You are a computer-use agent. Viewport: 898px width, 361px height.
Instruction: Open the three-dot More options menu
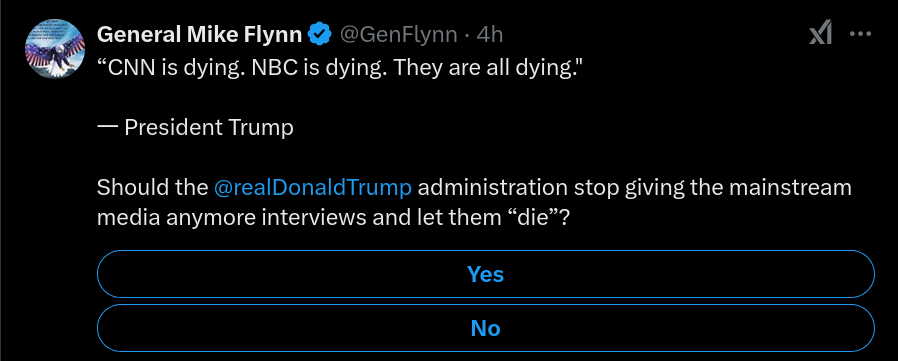(860, 34)
